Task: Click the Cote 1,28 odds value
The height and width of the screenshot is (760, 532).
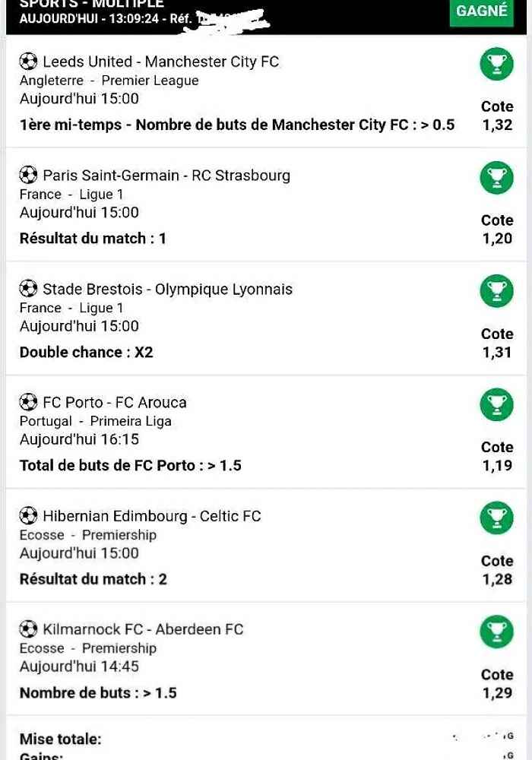Action: coord(497,578)
